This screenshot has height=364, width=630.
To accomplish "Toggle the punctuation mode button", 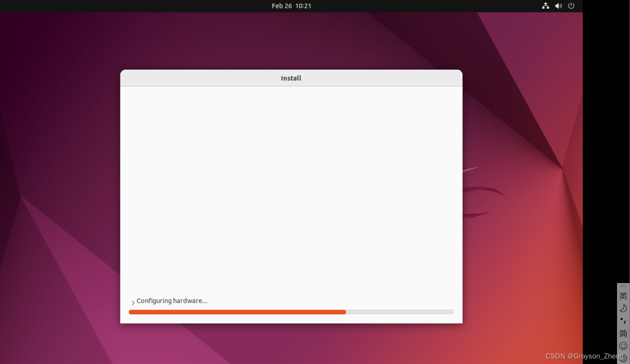I will point(623,321).
